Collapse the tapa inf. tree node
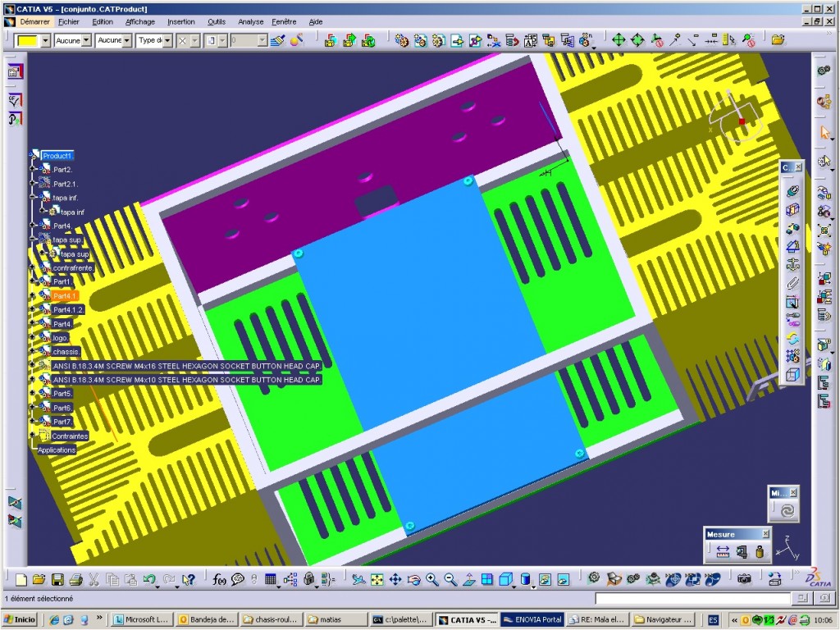The image size is (840, 630). 33,198
